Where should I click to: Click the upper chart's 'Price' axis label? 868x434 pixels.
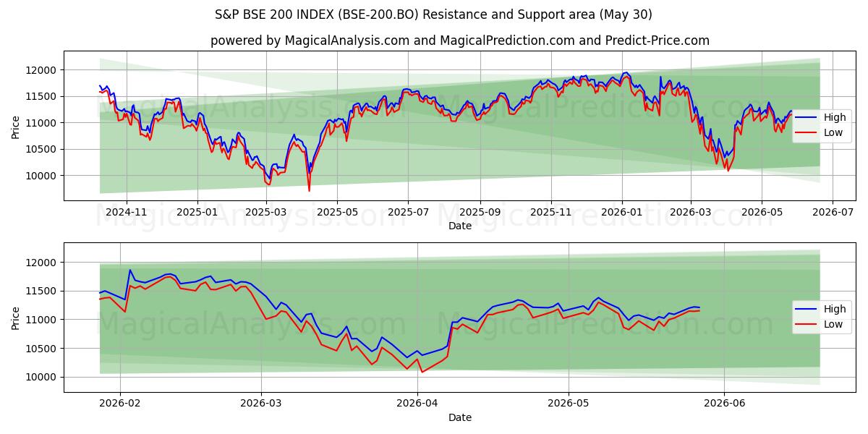coord(16,127)
